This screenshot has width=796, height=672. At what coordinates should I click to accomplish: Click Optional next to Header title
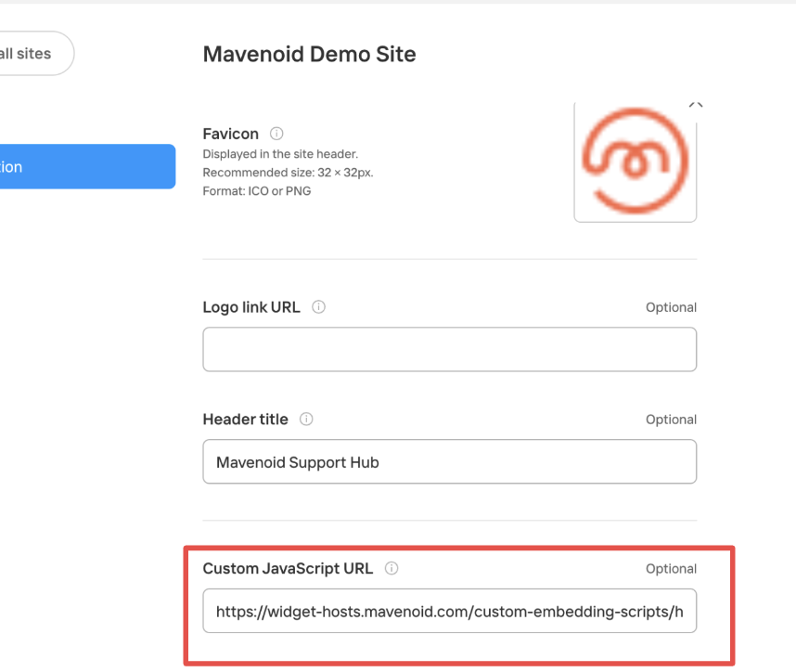[671, 420]
